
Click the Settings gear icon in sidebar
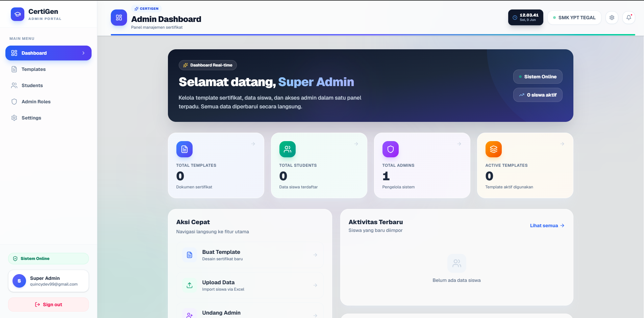[x=14, y=118]
